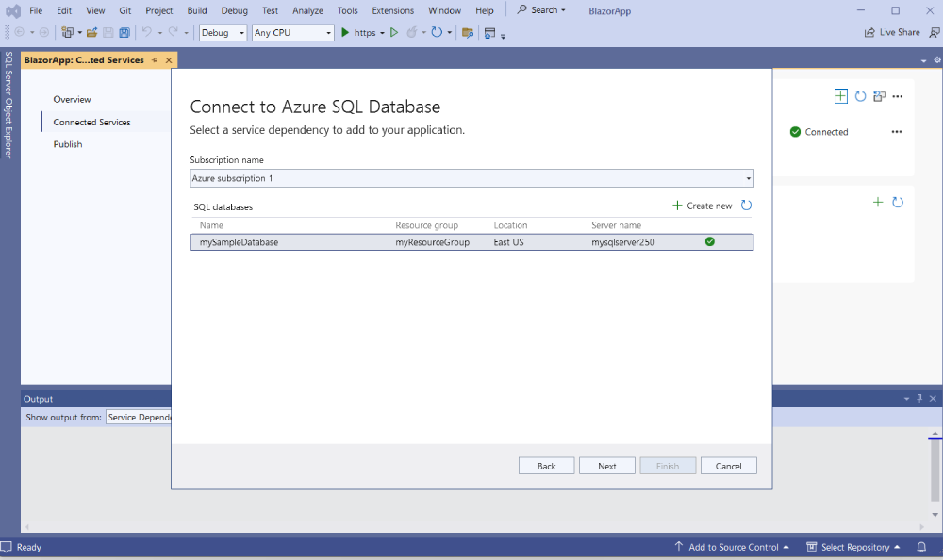Refresh SQL databases list beside Create new
Screen dimensions: 943x560
(746, 206)
